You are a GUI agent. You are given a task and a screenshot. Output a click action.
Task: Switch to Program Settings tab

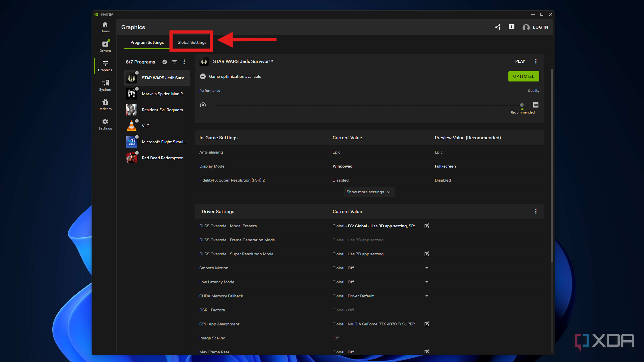click(x=147, y=42)
